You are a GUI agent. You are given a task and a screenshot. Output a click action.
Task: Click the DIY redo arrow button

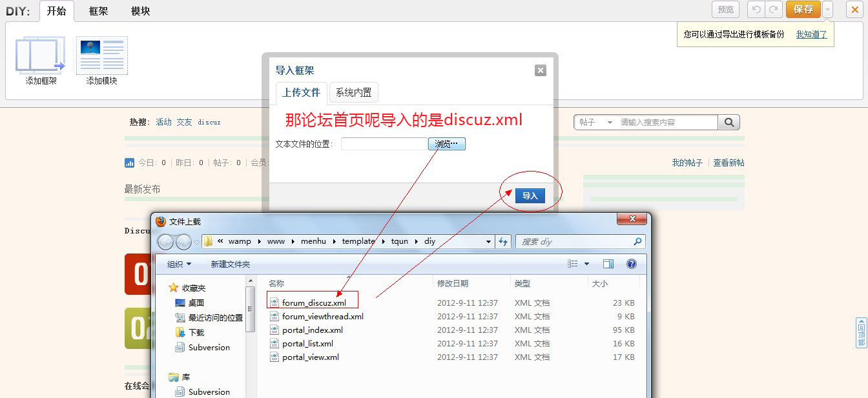[774, 9]
